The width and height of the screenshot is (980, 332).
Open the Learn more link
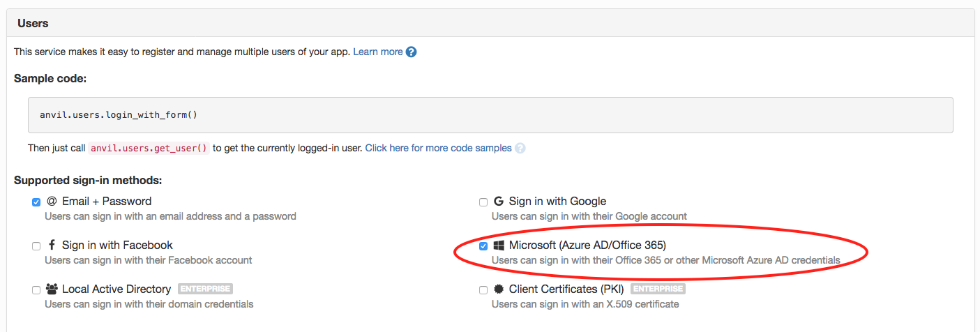pos(378,52)
